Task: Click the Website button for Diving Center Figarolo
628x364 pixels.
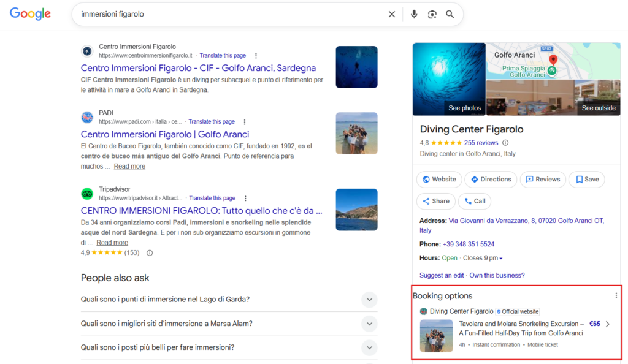Action: point(438,179)
